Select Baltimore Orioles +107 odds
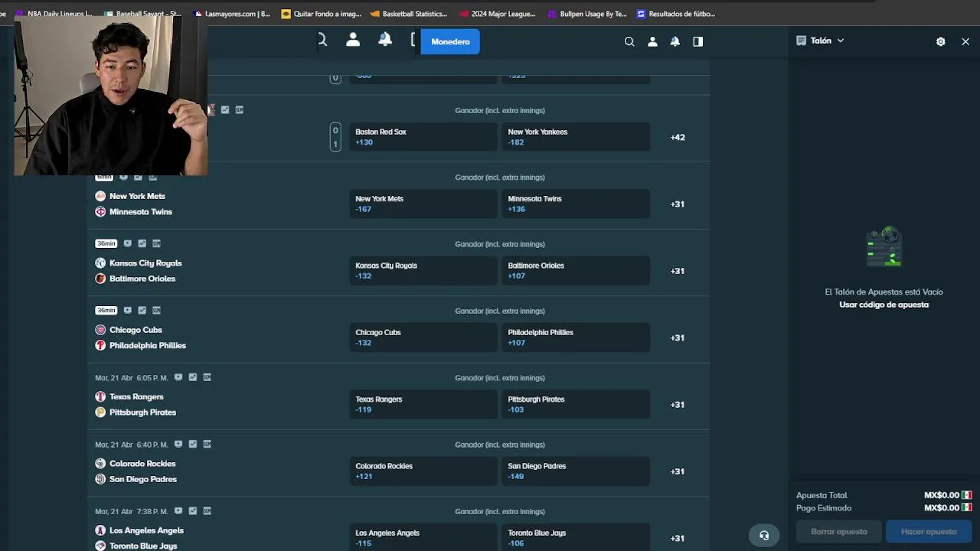The width and height of the screenshot is (980, 551). point(576,271)
